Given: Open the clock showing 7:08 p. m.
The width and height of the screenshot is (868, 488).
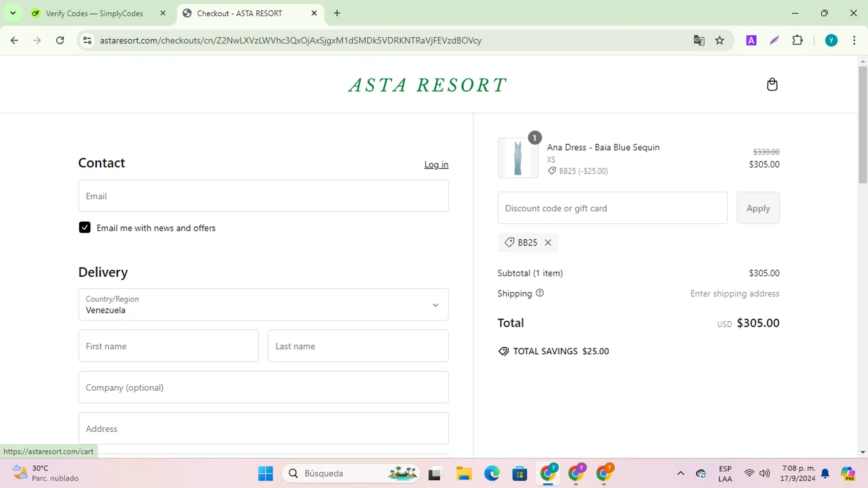Looking at the screenshot, I should pyautogui.click(x=798, y=473).
